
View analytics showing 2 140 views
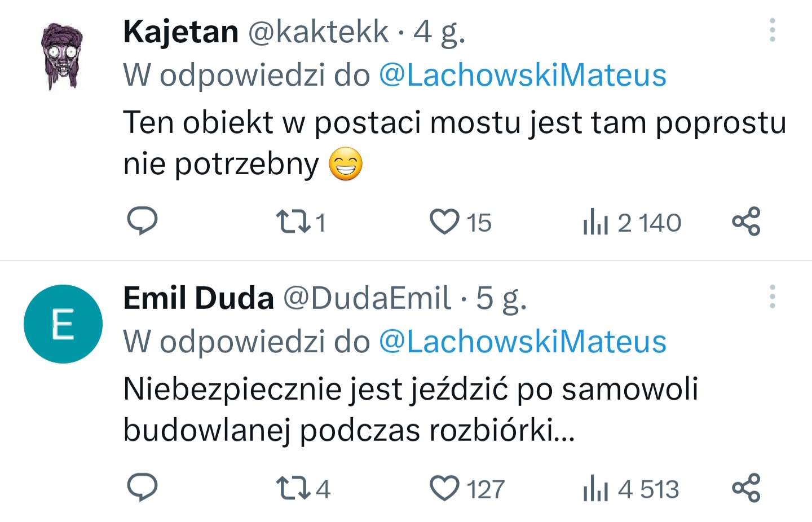[632, 222]
